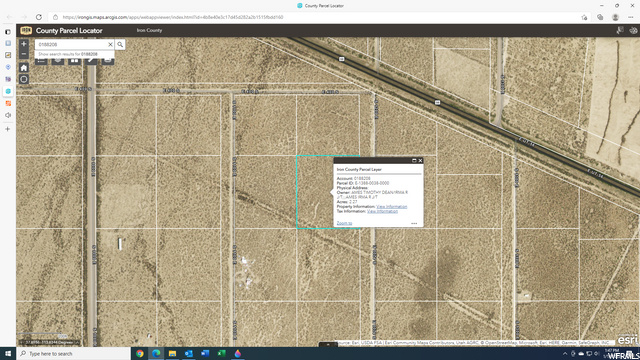Open the legend list widget
This screenshot has width=640, height=360.
[x=41, y=61]
